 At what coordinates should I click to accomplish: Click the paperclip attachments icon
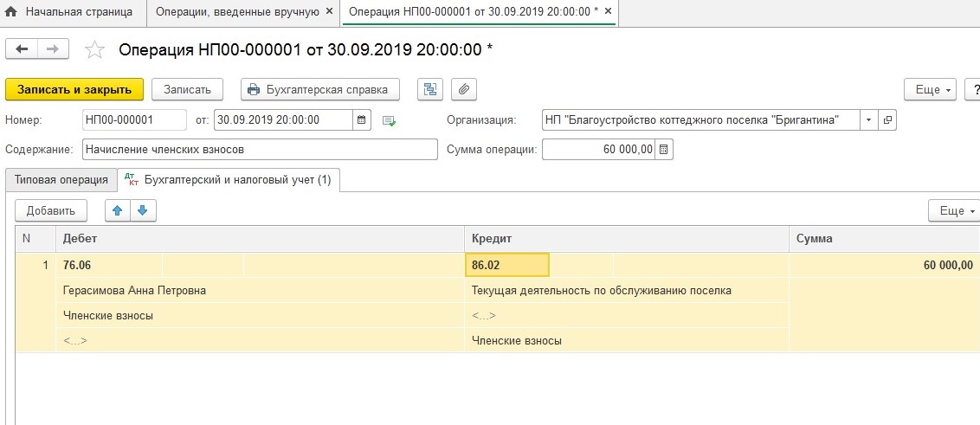(464, 89)
